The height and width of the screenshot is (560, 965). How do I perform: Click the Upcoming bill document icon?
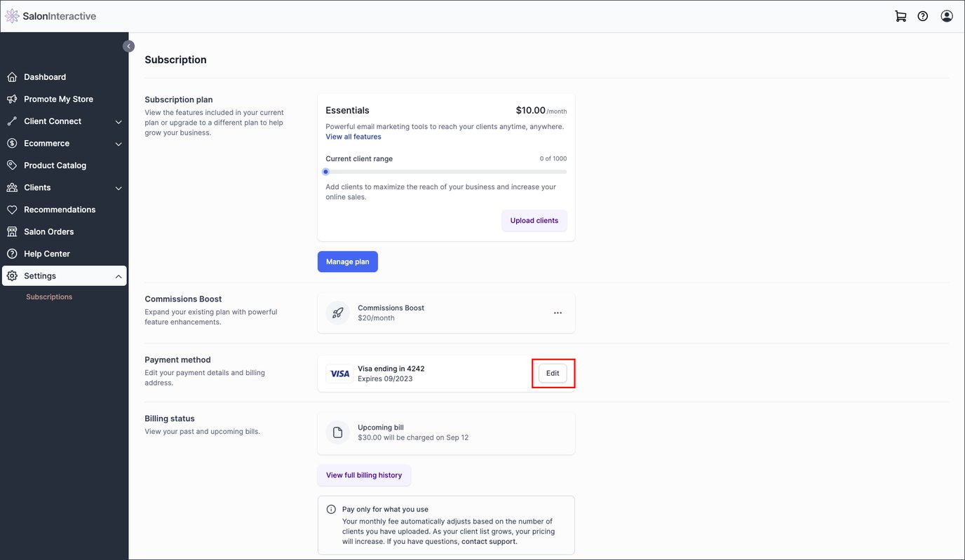click(337, 432)
